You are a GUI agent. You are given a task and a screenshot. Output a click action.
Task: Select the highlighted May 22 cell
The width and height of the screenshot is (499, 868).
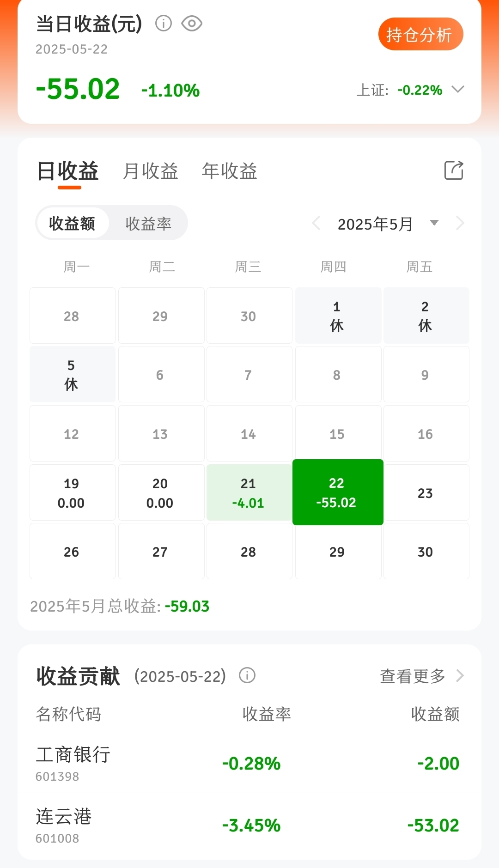click(x=338, y=492)
